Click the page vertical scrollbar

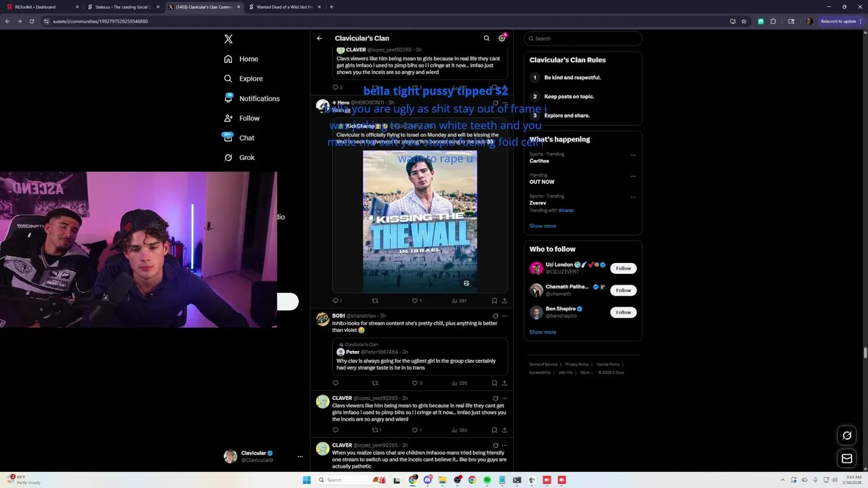865,352
